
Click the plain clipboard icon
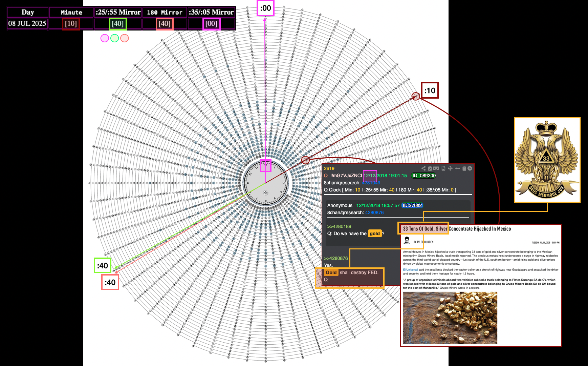pos(464,168)
